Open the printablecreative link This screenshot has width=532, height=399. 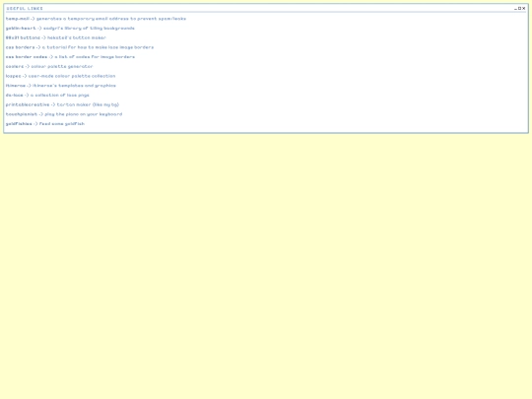(28, 104)
